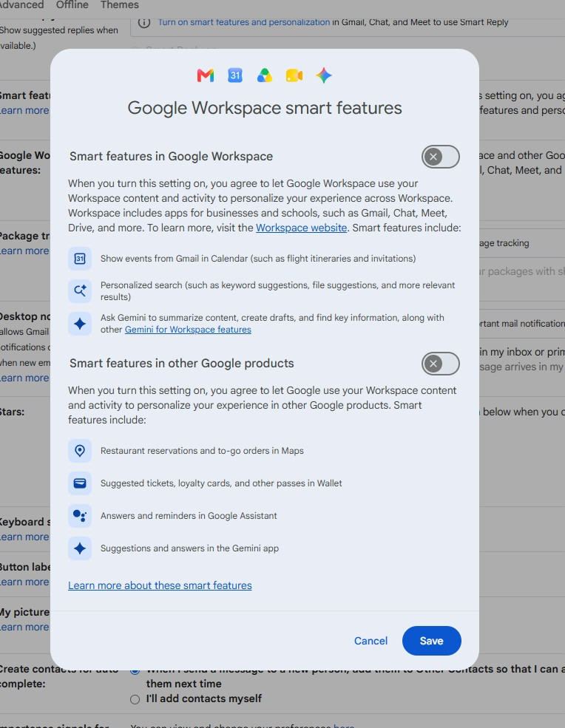Click Learn more under Package tracking setting
565x728 pixels.
[24, 251]
